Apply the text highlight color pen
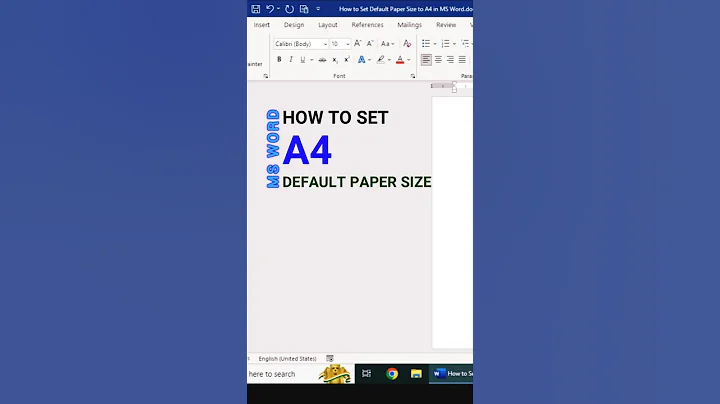Image resolution: width=720 pixels, height=404 pixels. point(381,60)
